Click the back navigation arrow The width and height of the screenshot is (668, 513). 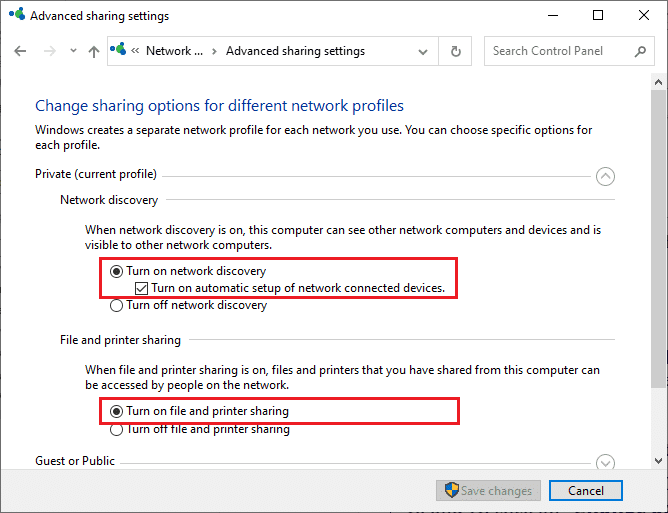[x=21, y=51]
